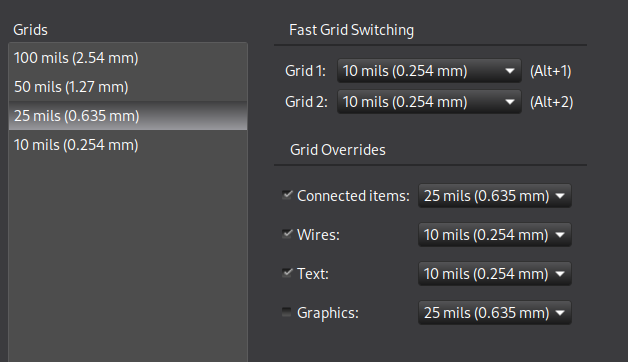Open the Grid 1 dropdown
This screenshot has height=362, width=628.
429,71
